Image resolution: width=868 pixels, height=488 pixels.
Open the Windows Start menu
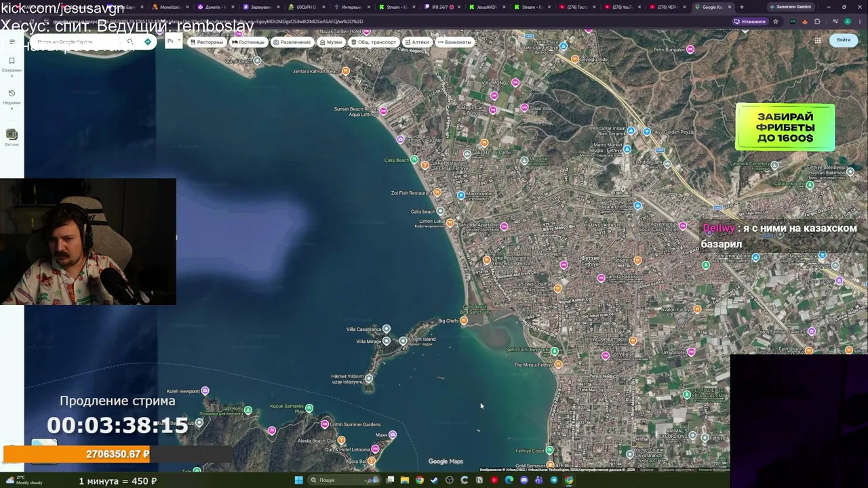click(298, 480)
